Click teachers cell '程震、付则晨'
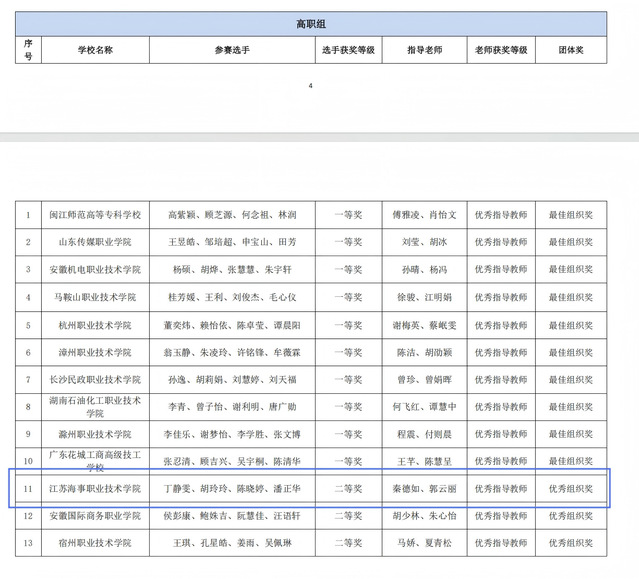The height and width of the screenshot is (579, 639). pos(425,434)
